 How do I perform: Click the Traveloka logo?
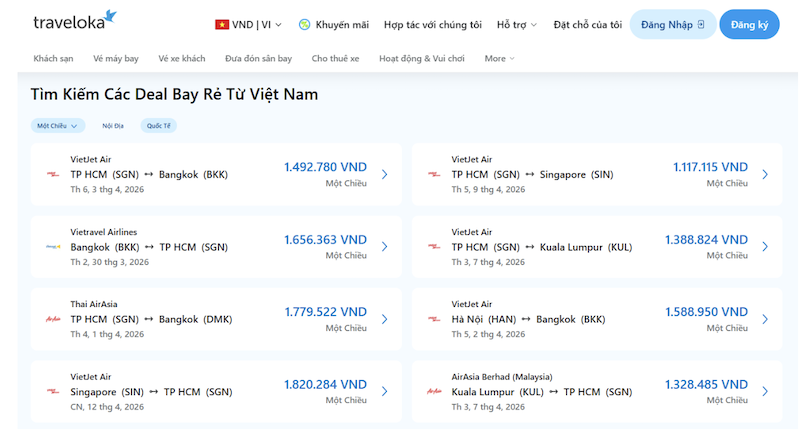(75, 22)
